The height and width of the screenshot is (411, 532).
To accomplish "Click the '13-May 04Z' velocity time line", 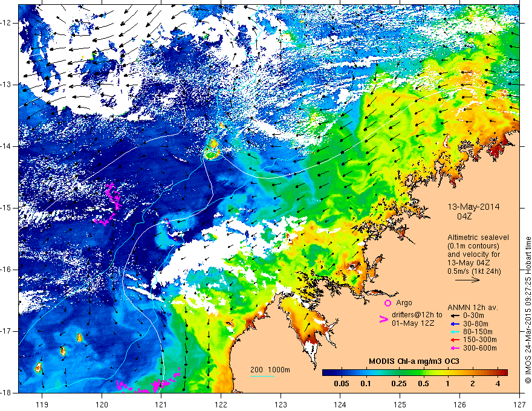I will tap(468, 263).
